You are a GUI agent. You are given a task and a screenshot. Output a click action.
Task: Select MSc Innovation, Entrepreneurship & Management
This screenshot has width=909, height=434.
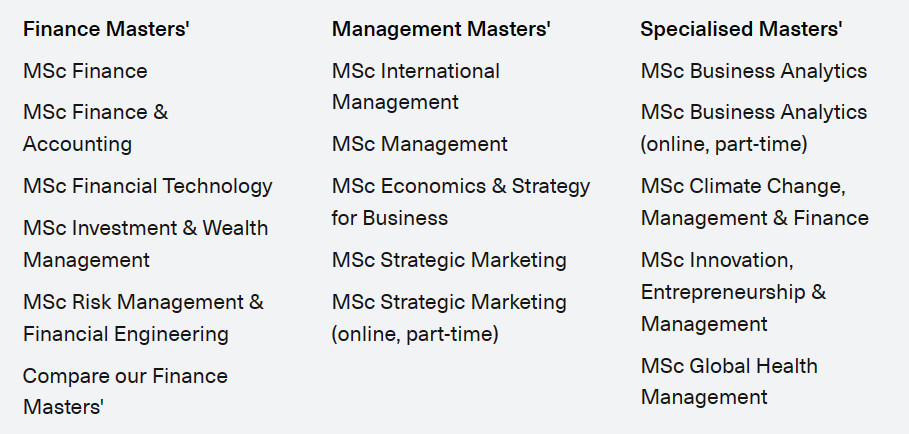click(x=733, y=292)
